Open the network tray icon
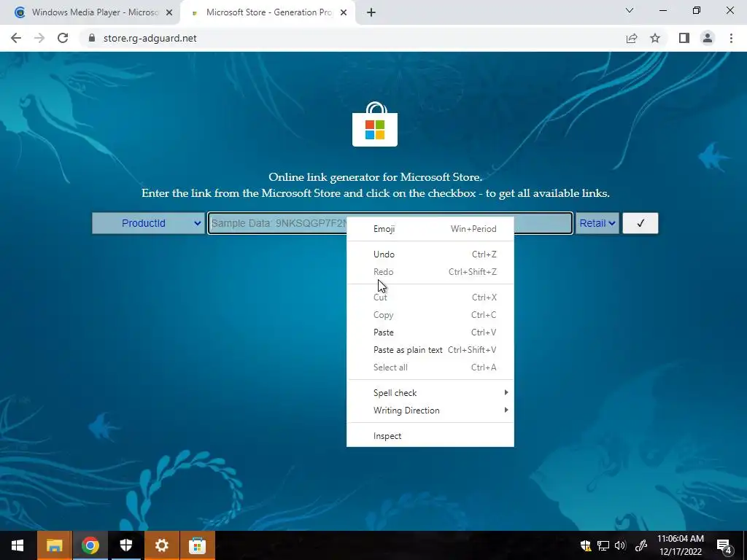Viewport: 747px width, 560px height. click(603, 545)
